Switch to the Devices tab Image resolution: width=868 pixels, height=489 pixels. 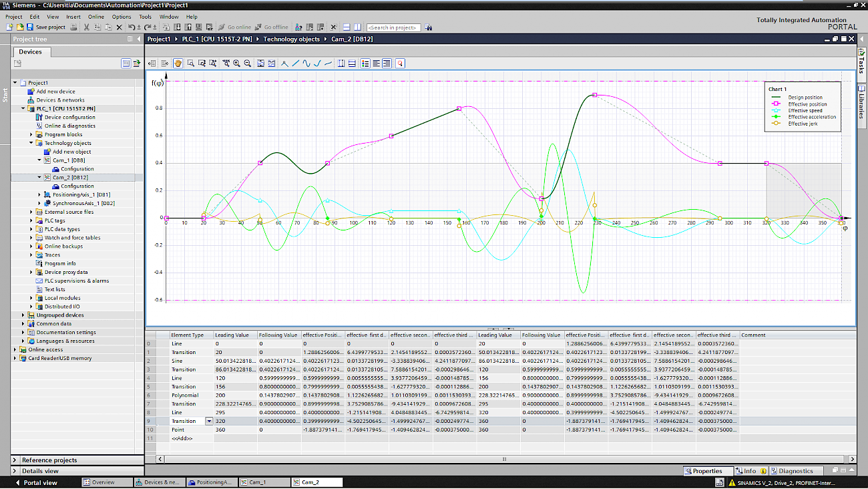coord(30,51)
